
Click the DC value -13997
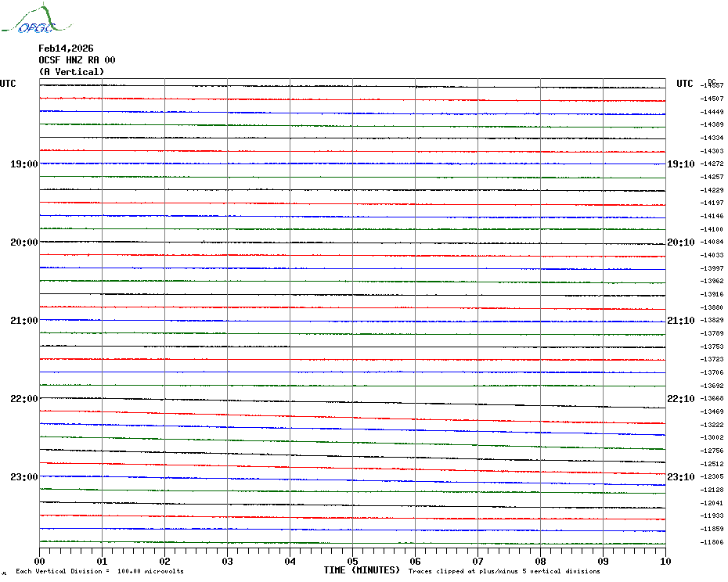point(712,268)
